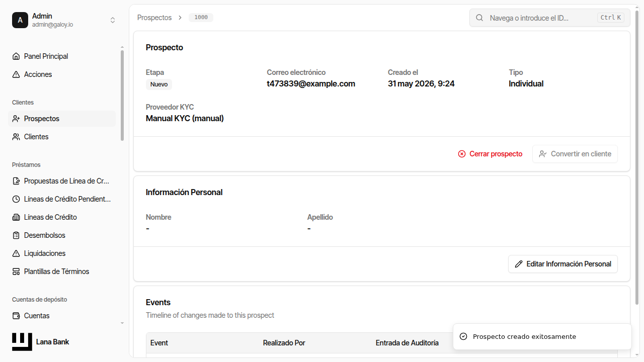Click the Lana Bank logo
Screen dimensions: 644x362
22,342
